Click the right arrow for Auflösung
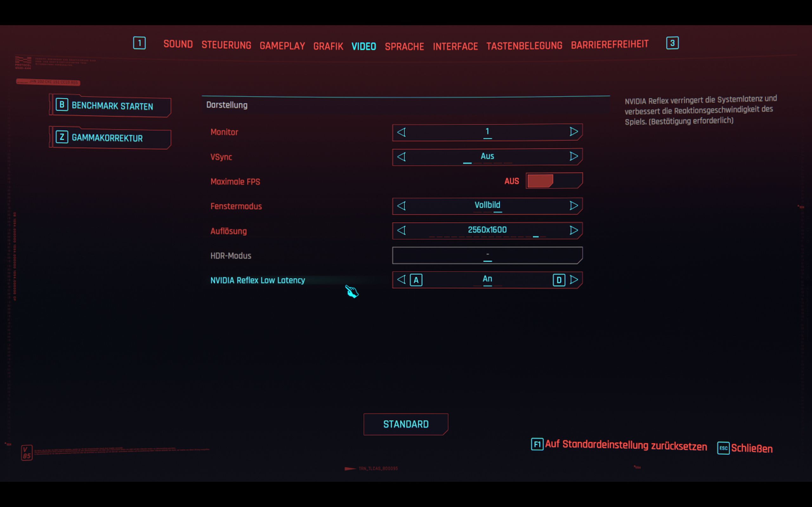This screenshot has height=507, width=812. tap(573, 230)
